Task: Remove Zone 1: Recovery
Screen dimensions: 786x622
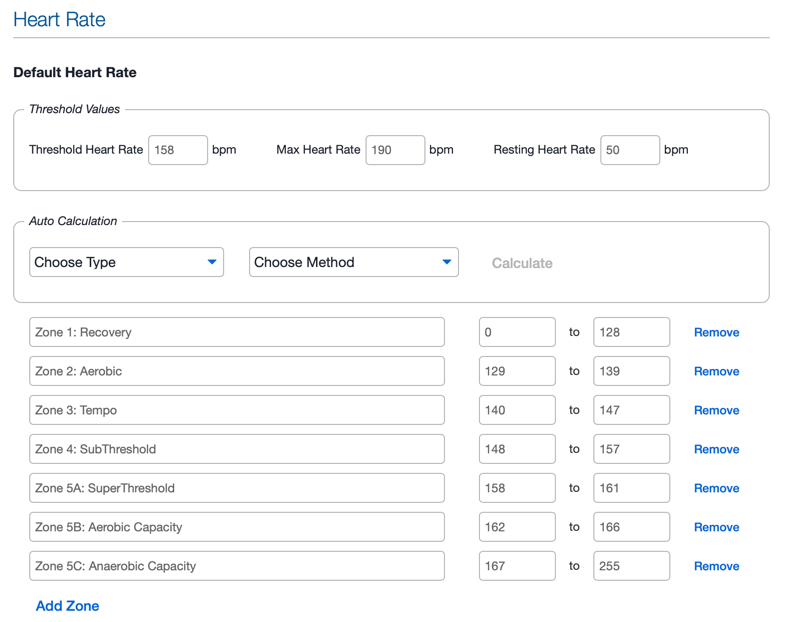Action: [x=716, y=332]
